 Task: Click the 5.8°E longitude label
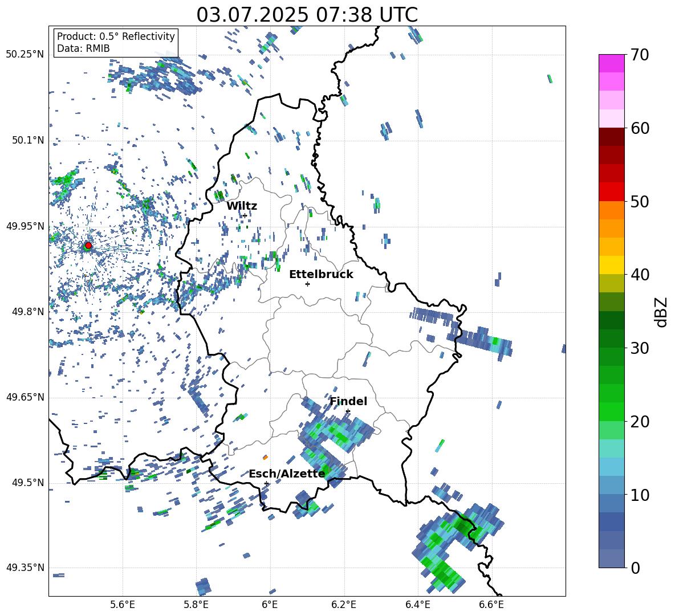(197, 605)
